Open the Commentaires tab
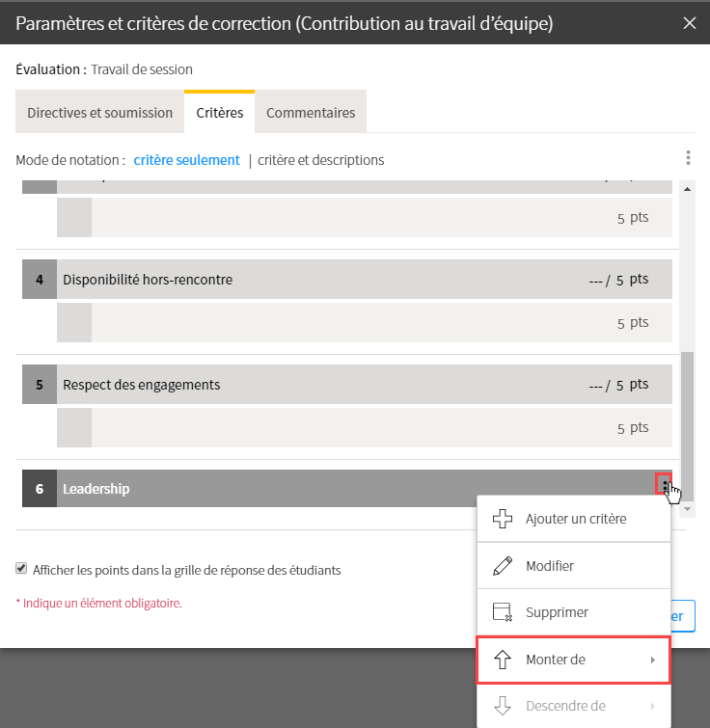 click(x=311, y=113)
